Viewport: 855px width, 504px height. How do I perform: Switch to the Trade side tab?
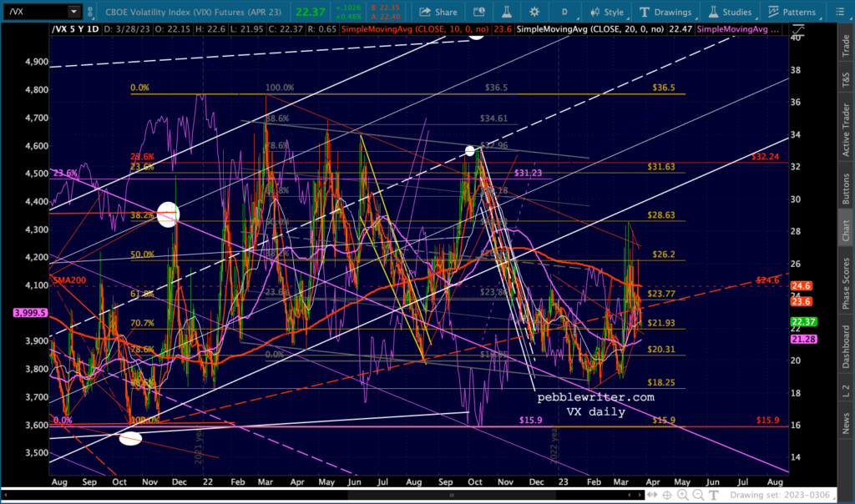click(x=845, y=46)
